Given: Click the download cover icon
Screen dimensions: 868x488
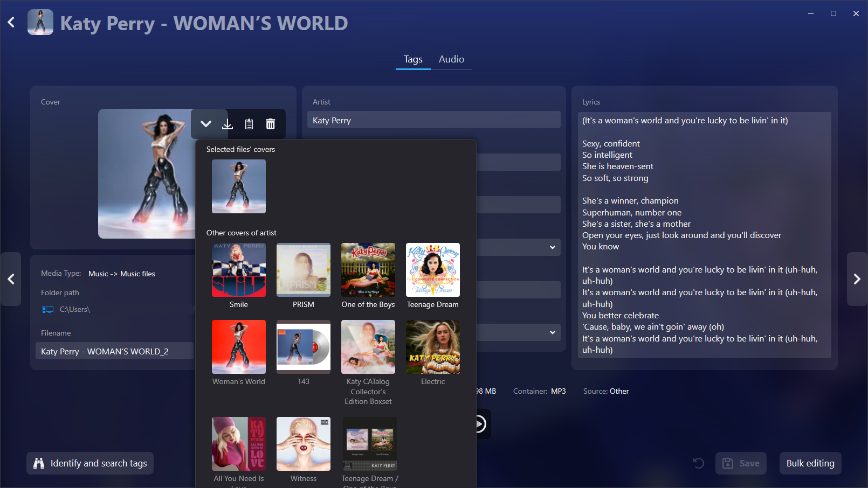Looking at the screenshot, I should coord(228,124).
